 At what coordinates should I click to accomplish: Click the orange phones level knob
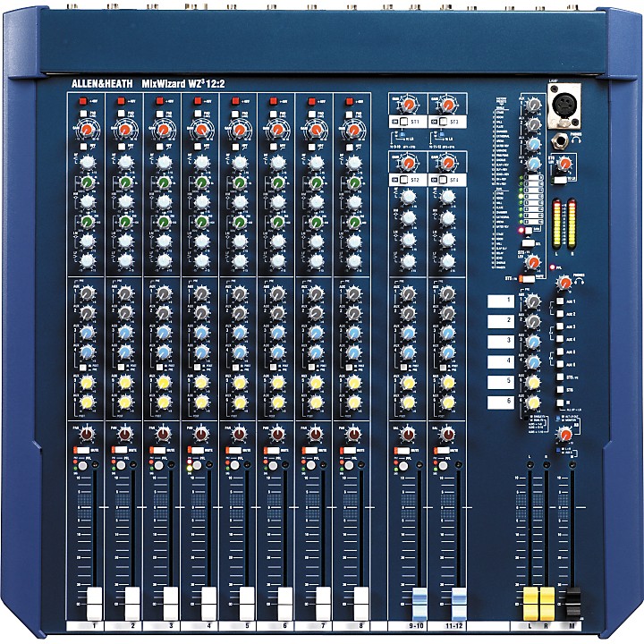coord(564,283)
